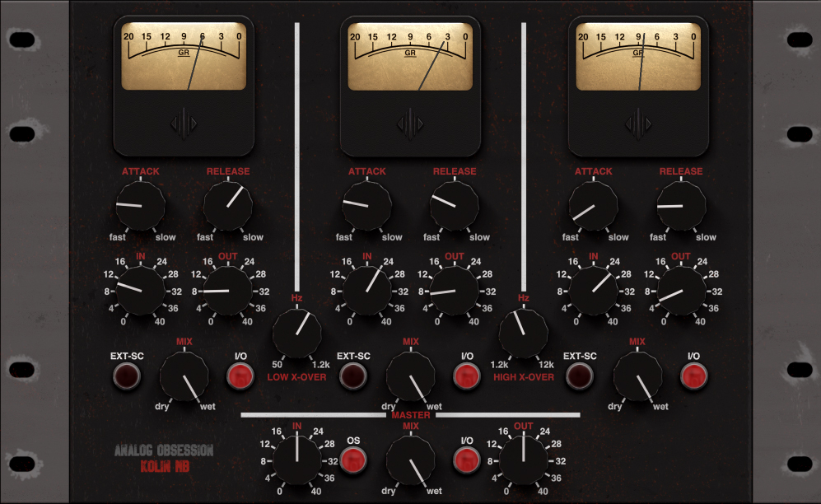Toggle the high band I/O bypass button

click(693, 376)
